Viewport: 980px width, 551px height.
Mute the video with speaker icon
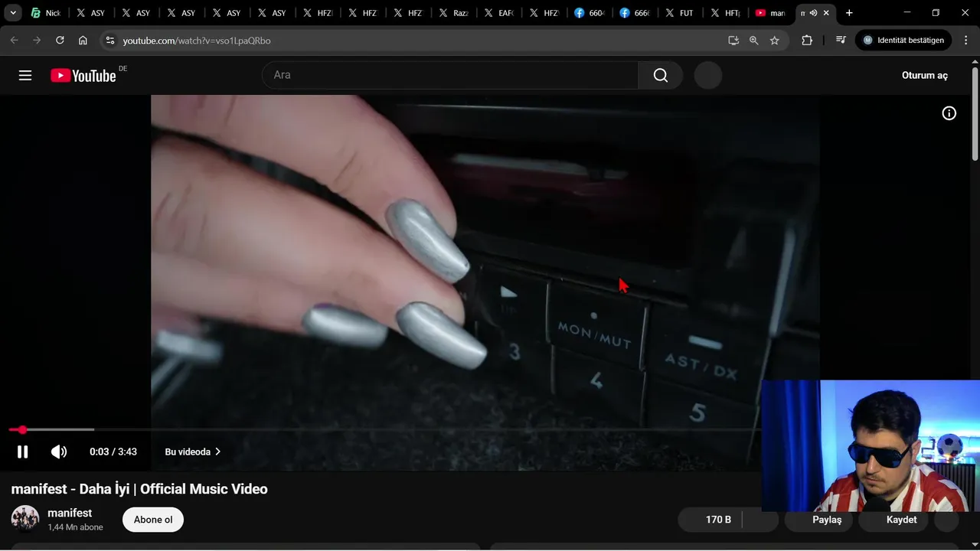[x=59, y=452]
